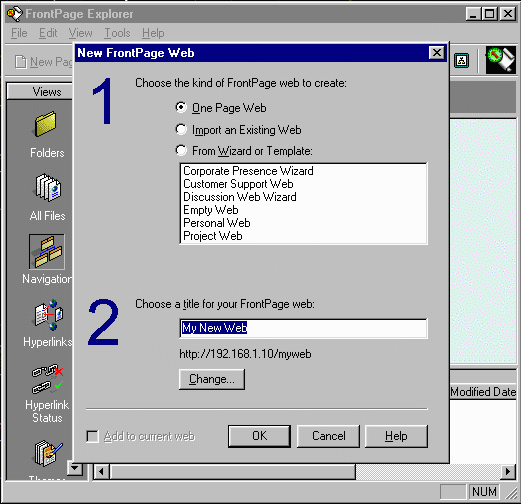Click the FrontPage Explorer title bar icon

tap(15, 14)
